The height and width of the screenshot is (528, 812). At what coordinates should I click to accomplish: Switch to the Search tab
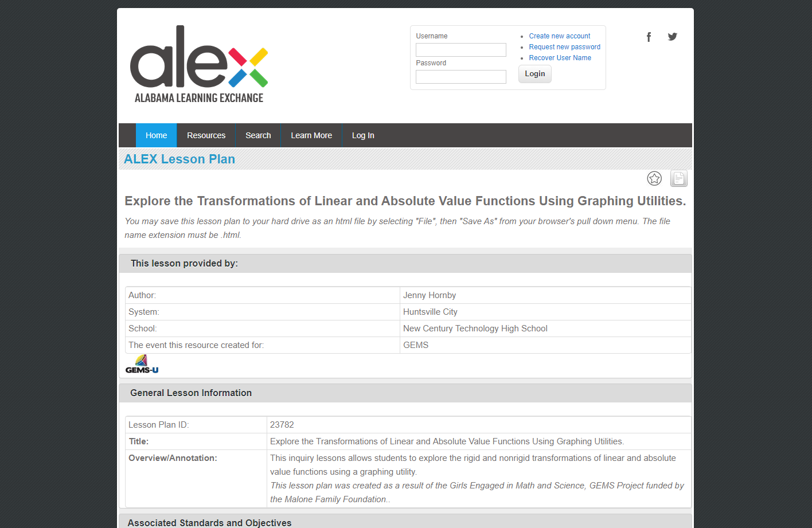(x=258, y=135)
